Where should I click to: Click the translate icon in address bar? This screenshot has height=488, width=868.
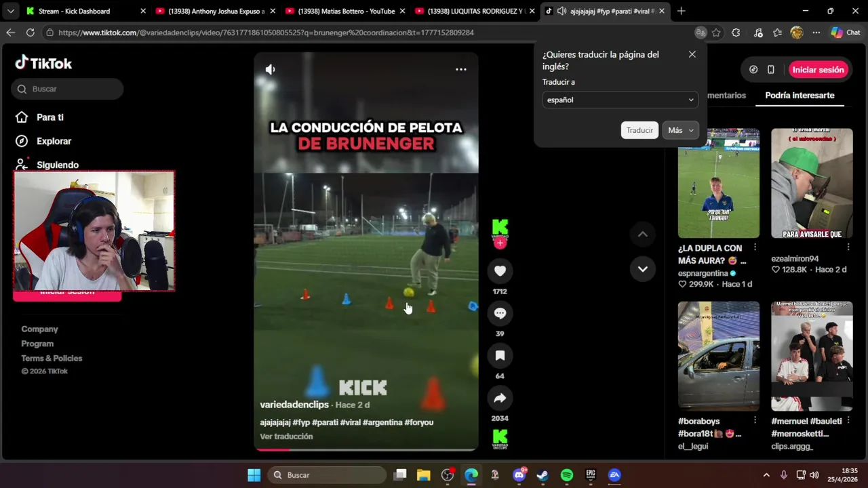tap(701, 33)
